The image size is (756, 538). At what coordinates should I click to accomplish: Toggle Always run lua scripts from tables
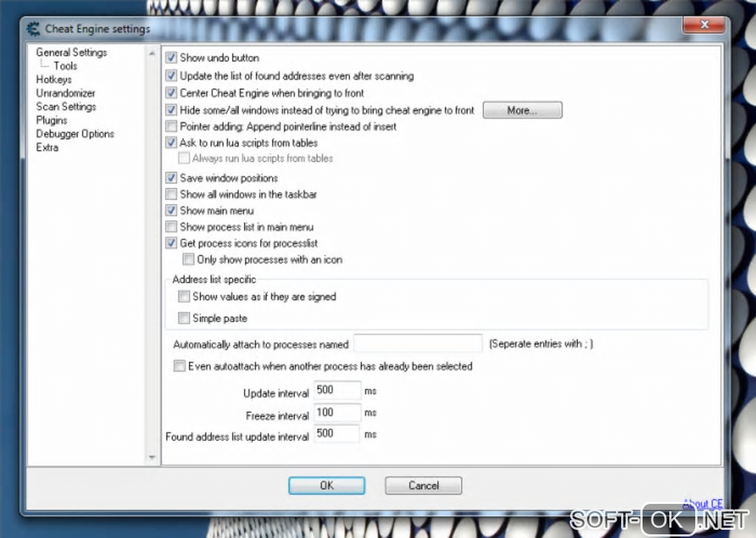(184, 158)
